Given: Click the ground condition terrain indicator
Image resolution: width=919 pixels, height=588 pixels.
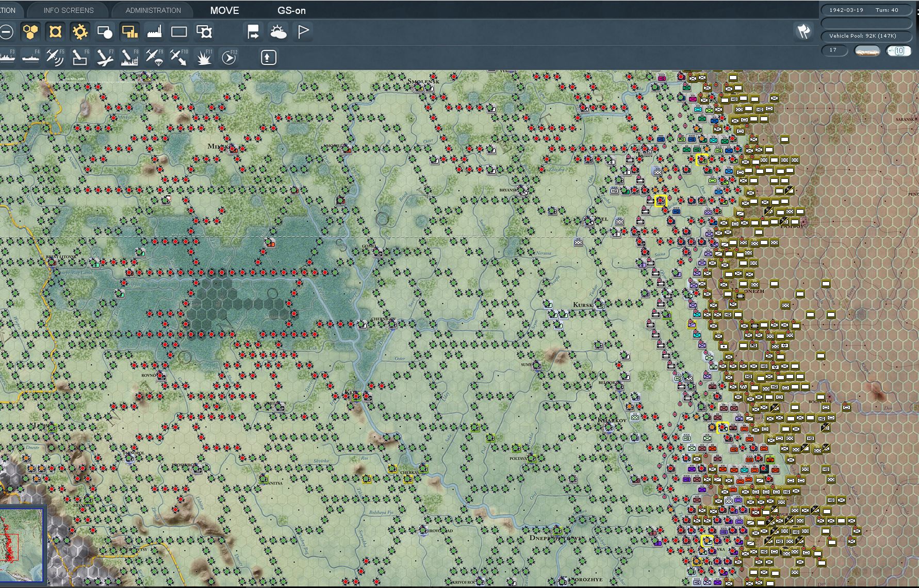Looking at the screenshot, I should (x=867, y=51).
